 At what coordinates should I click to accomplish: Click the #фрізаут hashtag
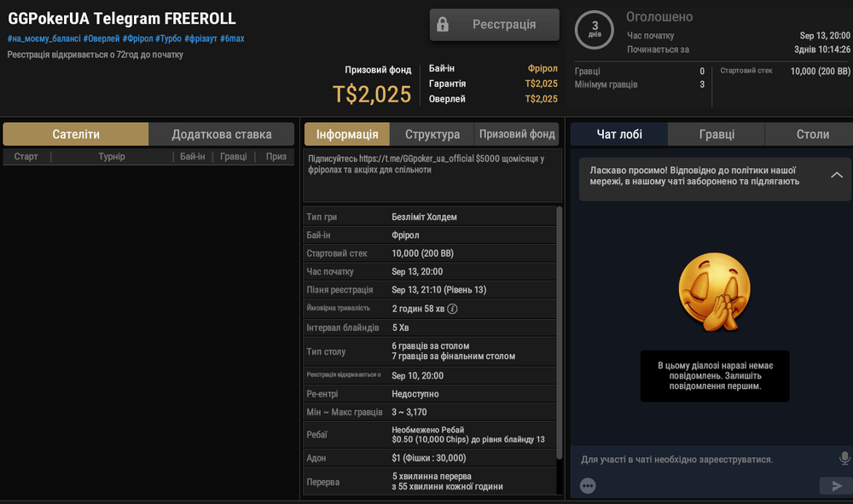200,38
